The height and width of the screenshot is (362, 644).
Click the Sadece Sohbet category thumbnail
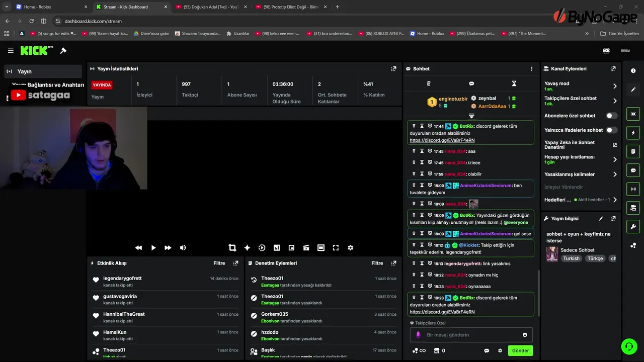(x=552, y=254)
